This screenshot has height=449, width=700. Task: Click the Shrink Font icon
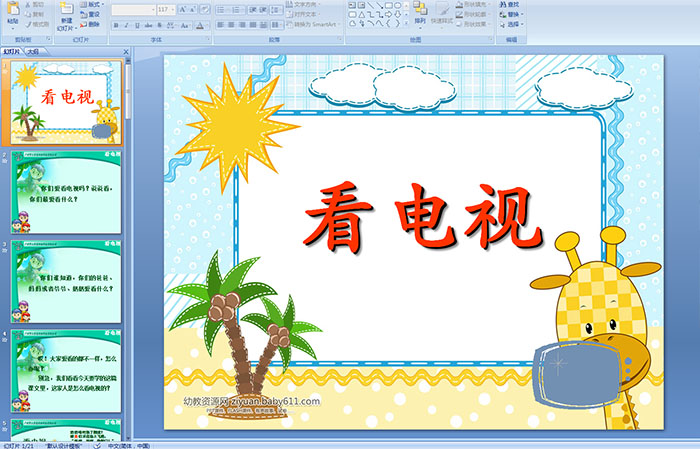click(x=192, y=9)
